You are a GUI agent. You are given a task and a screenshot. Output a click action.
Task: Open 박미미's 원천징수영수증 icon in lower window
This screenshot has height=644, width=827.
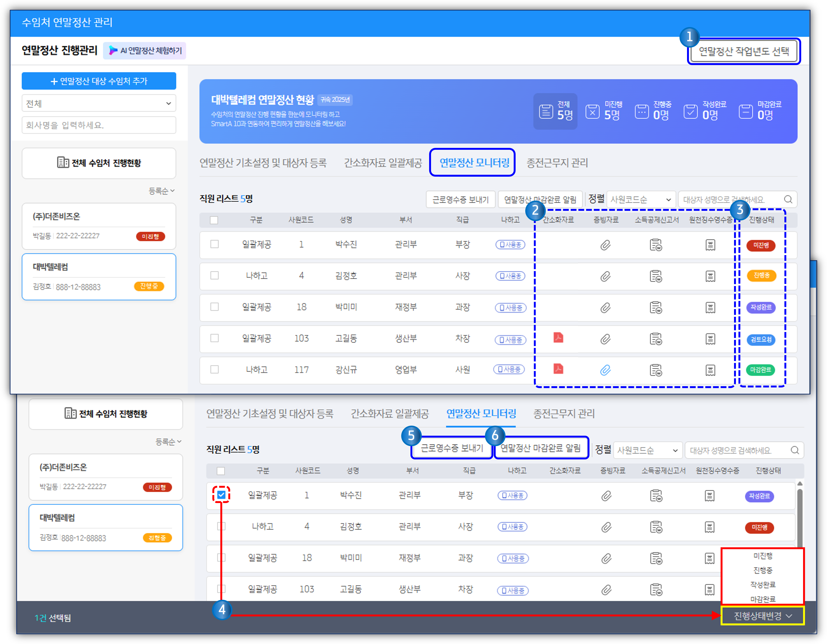(x=709, y=558)
